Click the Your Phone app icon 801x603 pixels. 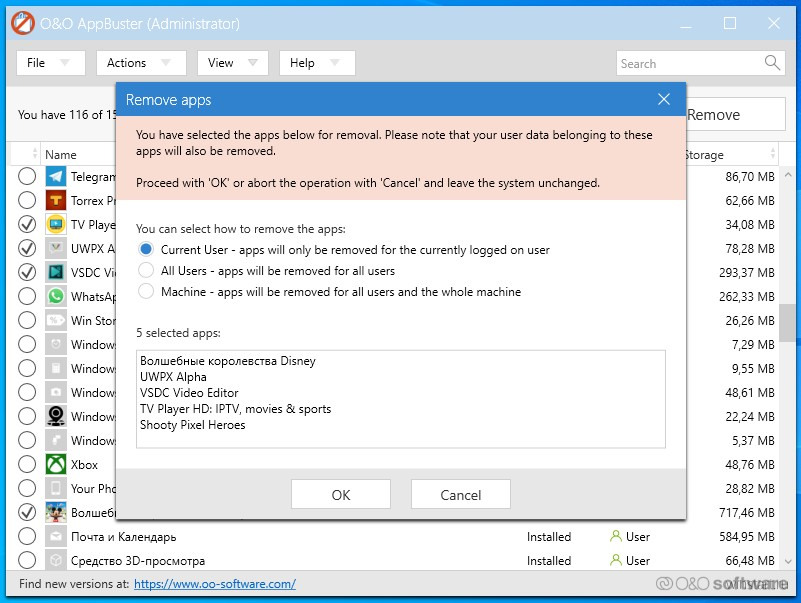click(56, 489)
